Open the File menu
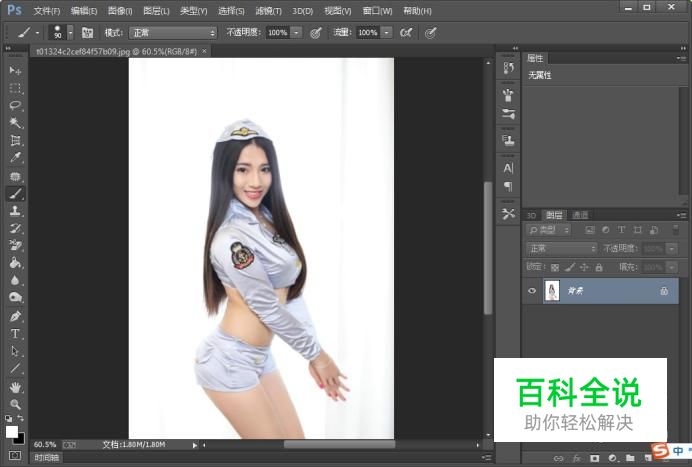 [47, 11]
